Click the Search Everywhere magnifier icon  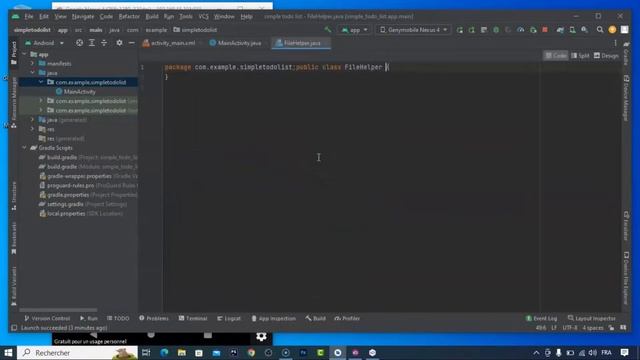pyautogui.click(x=600, y=30)
